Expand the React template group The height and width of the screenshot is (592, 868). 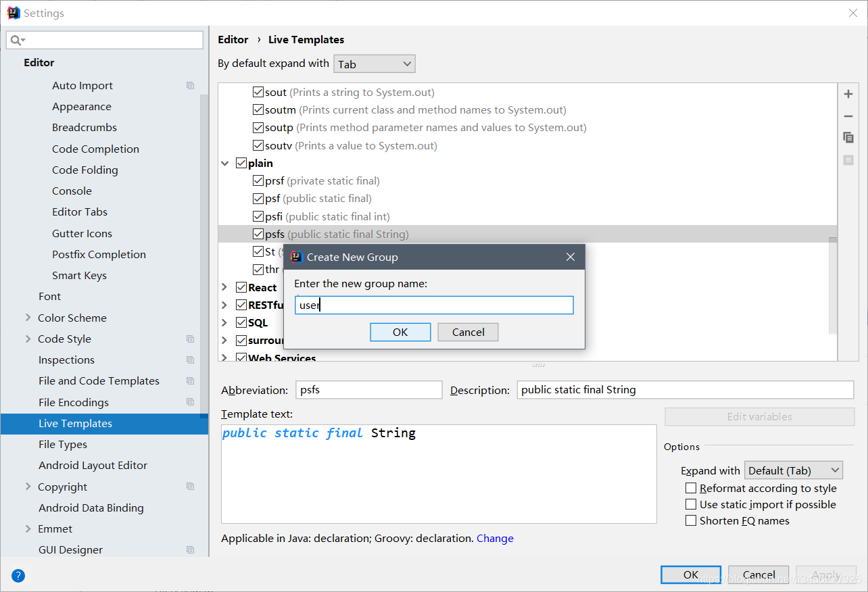click(x=225, y=287)
